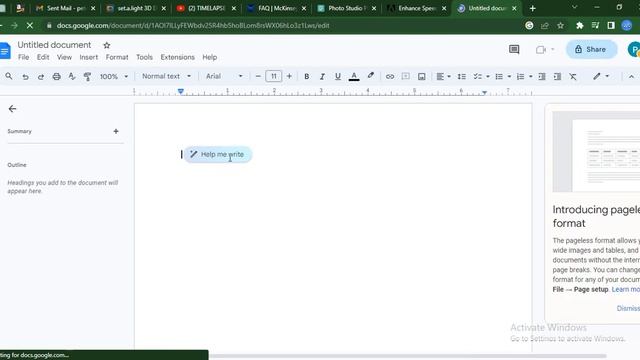Click the font size field showing 11
The height and width of the screenshot is (360, 640).
click(x=273, y=76)
